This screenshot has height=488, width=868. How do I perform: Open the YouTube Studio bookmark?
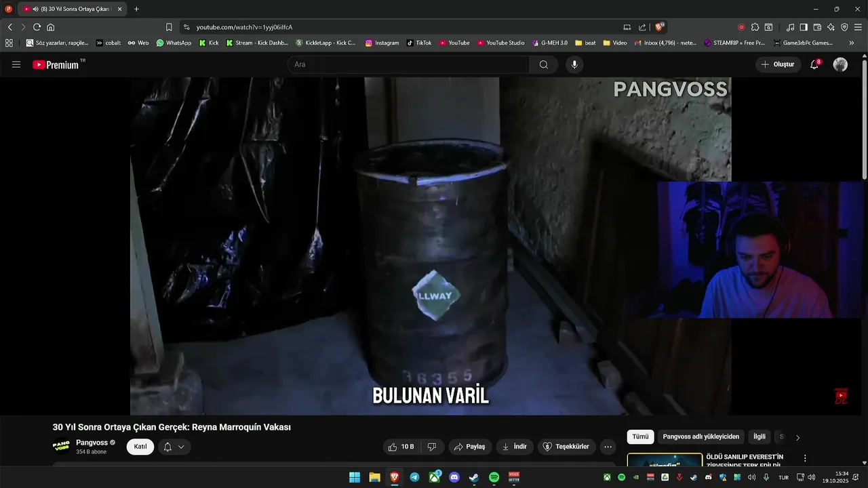tap(500, 43)
